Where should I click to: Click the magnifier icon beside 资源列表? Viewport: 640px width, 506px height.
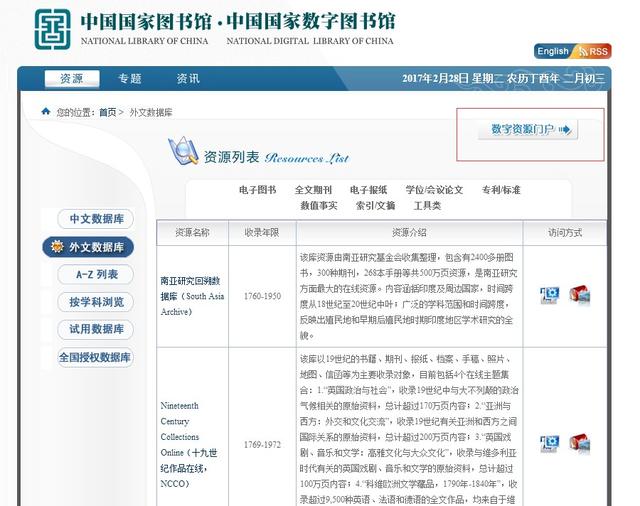pos(183,153)
